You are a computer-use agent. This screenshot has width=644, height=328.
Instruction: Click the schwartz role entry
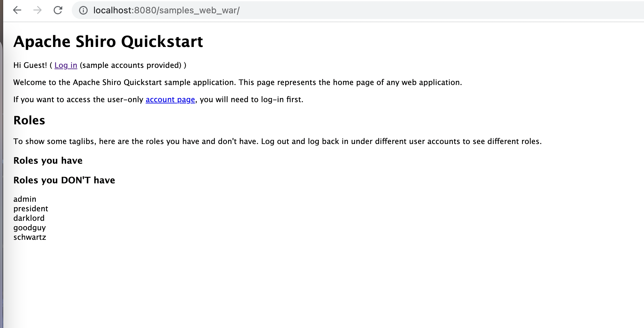coord(30,237)
